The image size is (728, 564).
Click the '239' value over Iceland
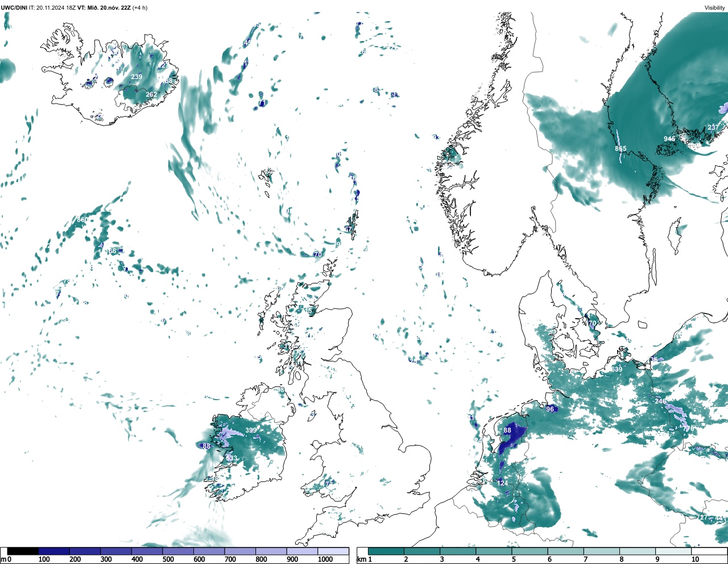137,77
